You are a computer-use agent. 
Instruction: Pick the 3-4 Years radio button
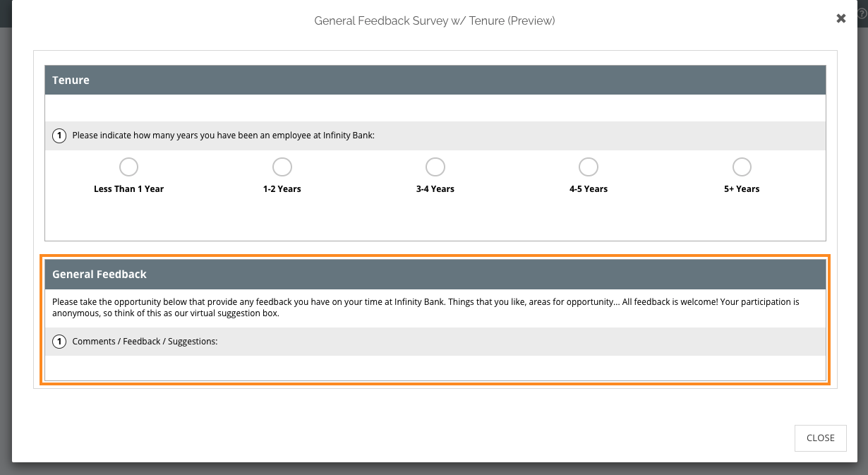[435, 167]
